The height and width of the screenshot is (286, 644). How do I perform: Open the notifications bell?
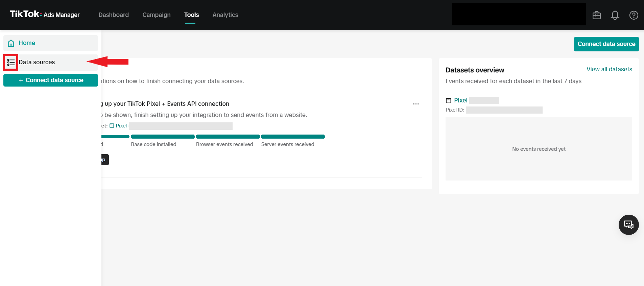click(x=615, y=15)
